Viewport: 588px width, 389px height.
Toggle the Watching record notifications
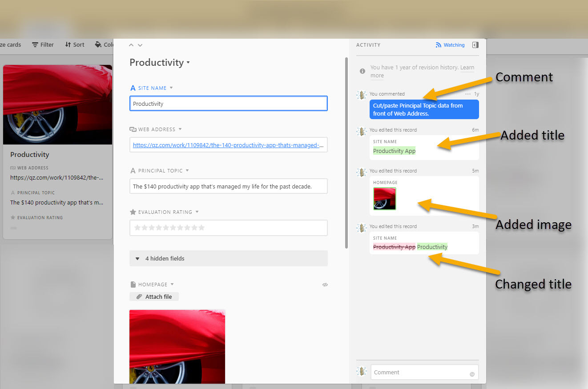coord(450,45)
